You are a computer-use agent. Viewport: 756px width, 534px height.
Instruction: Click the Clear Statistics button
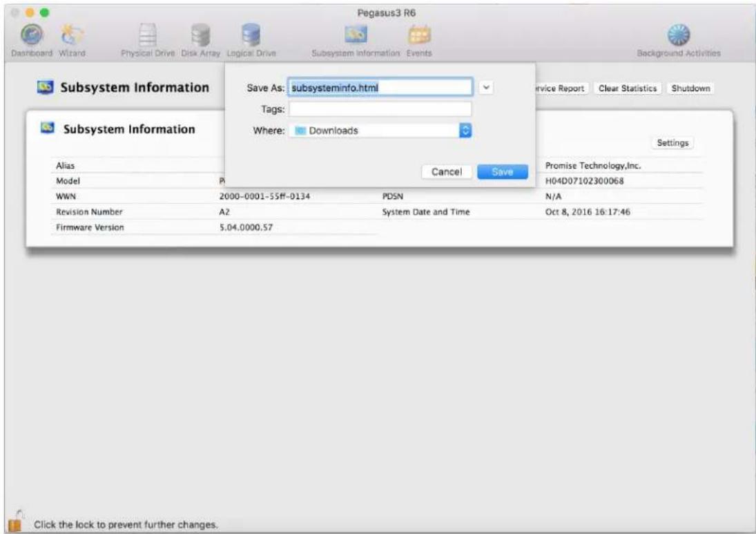628,88
